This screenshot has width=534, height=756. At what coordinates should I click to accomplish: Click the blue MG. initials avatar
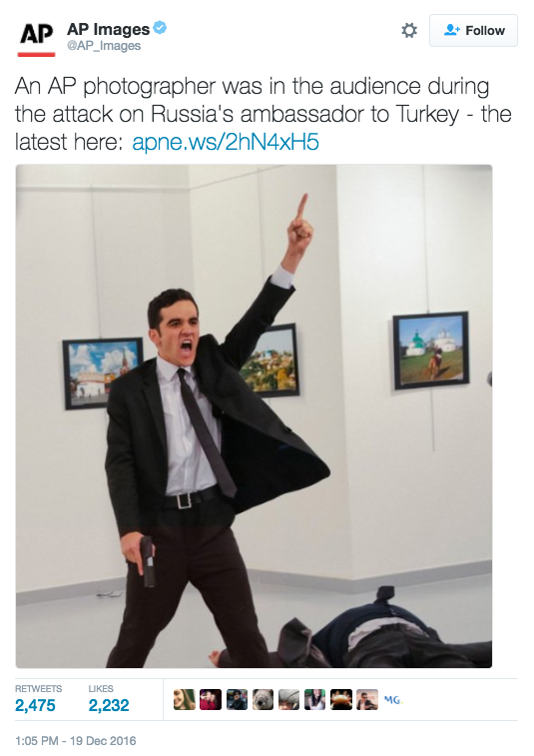coord(393,700)
